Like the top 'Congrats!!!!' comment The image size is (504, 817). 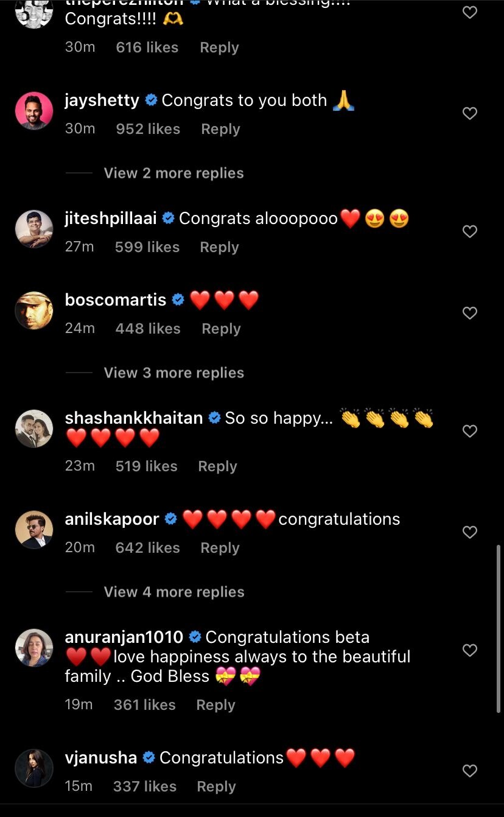pos(469,12)
